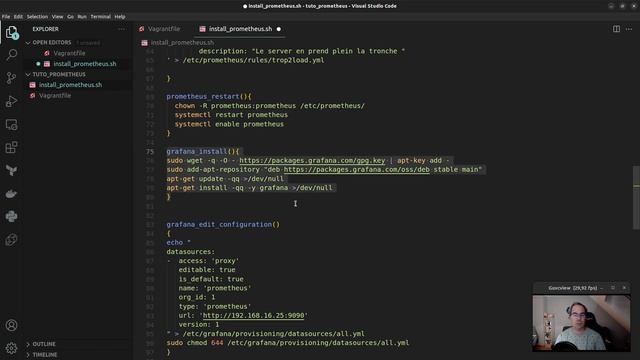Viewport: 640px width, 360px height.
Task: Click line number 75 in the gutter
Action: point(150,151)
